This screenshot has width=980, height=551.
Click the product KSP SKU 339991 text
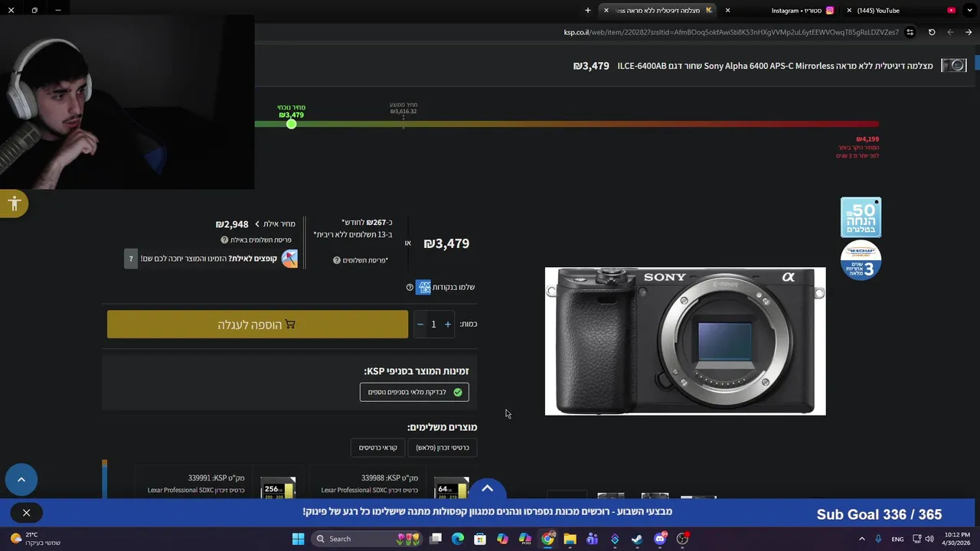coord(217,478)
